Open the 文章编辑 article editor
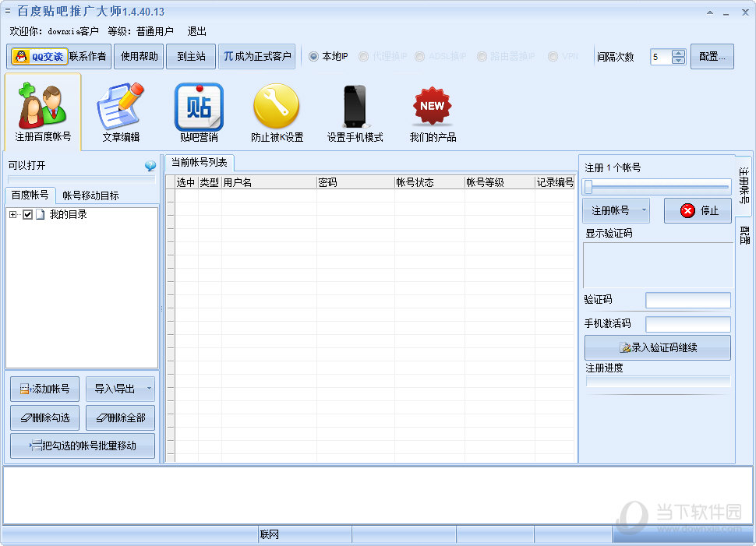The width and height of the screenshot is (756, 546). coord(121,112)
